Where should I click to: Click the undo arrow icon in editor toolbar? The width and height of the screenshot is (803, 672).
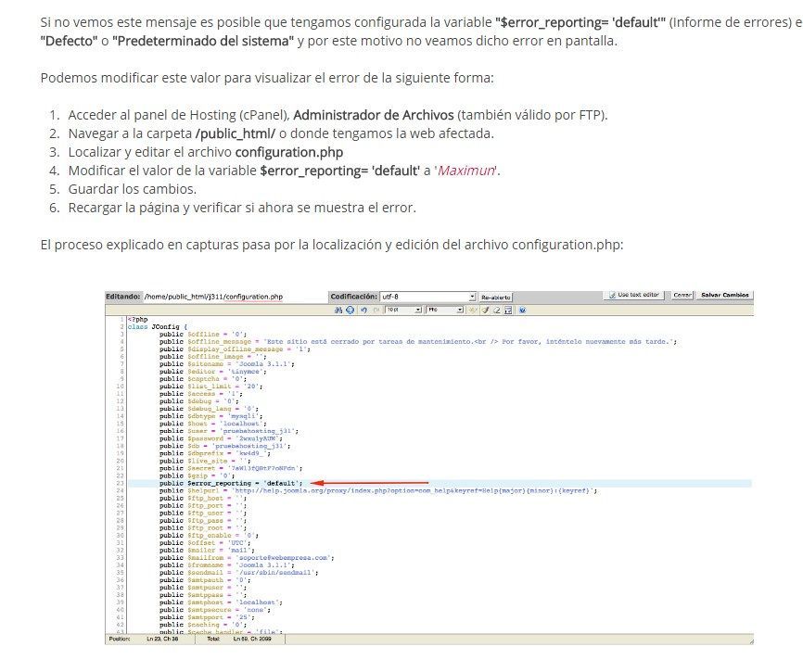pyautogui.click(x=364, y=310)
